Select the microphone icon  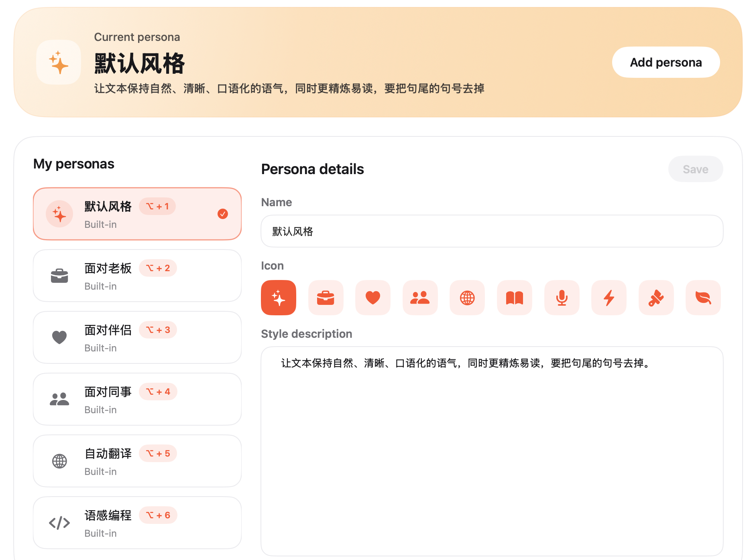[562, 298]
